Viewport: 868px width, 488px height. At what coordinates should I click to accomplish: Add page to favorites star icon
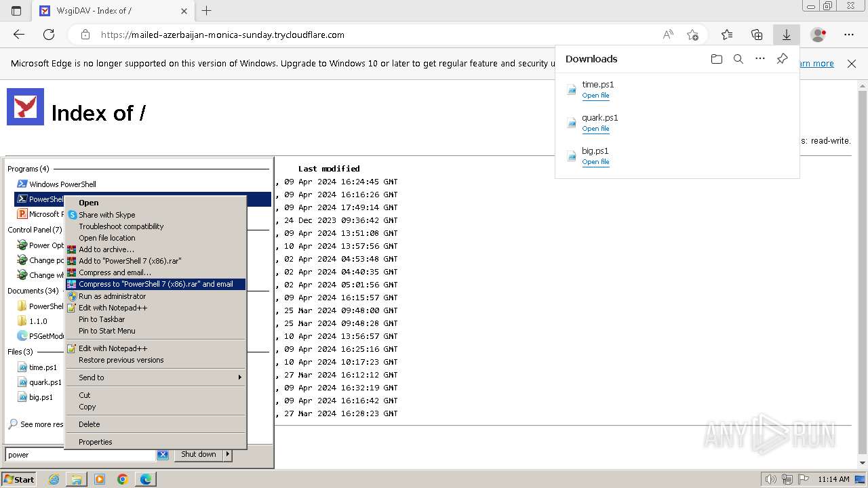(692, 35)
